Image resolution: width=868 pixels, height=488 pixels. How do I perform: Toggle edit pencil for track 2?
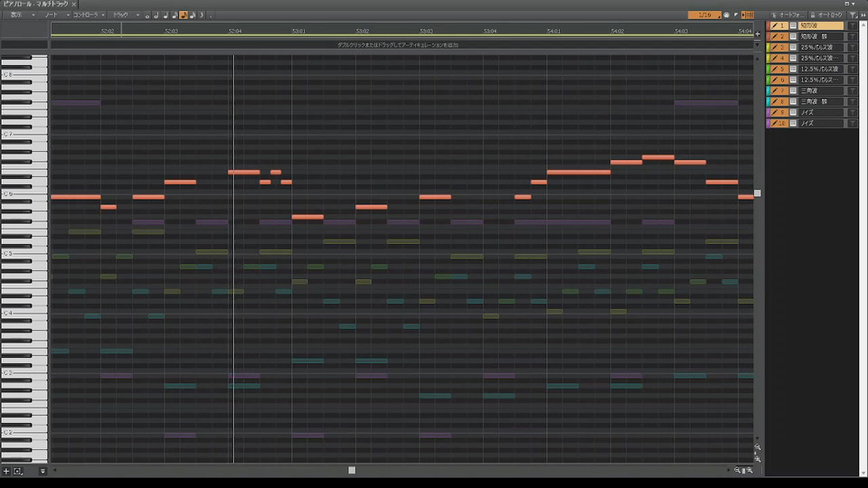tap(775, 36)
